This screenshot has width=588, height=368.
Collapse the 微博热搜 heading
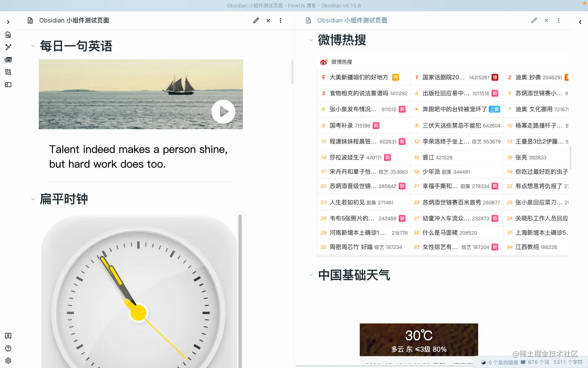point(311,40)
